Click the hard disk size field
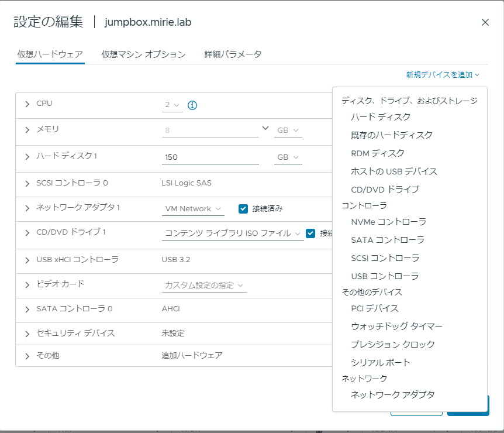This screenshot has height=433, width=504. point(210,157)
